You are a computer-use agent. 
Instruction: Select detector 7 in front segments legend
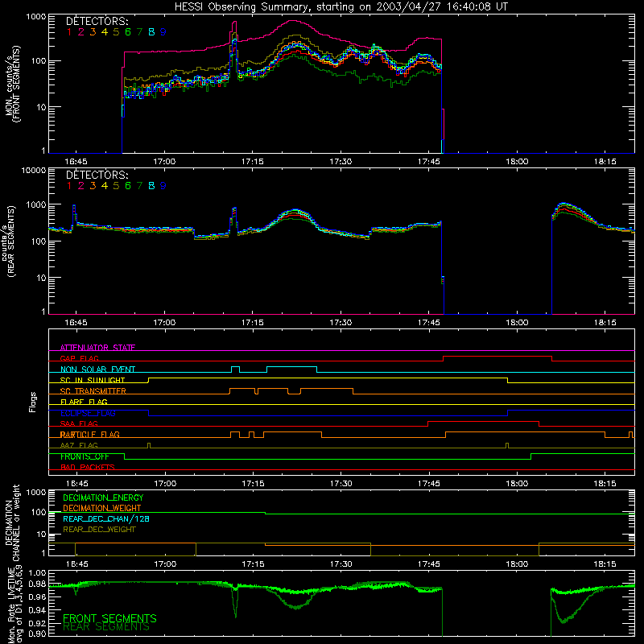(139, 32)
